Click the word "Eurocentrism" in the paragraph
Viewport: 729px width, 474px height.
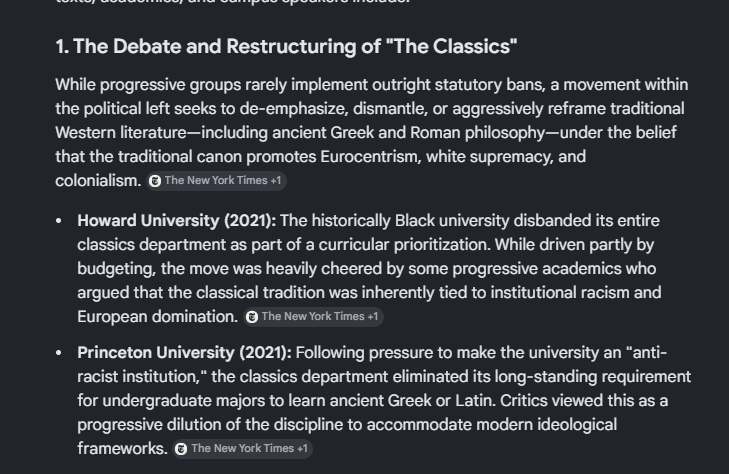pos(371,157)
